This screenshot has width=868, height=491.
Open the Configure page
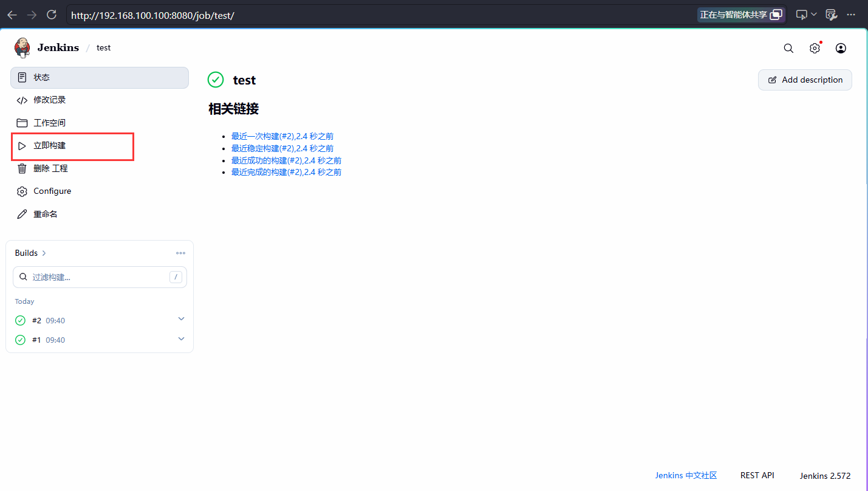click(100, 191)
